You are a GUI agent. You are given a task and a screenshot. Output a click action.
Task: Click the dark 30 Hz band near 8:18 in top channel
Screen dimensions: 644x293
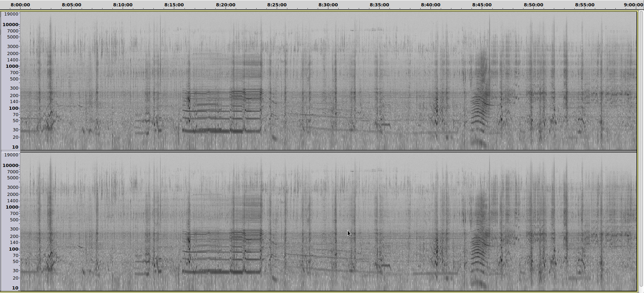click(212, 131)
